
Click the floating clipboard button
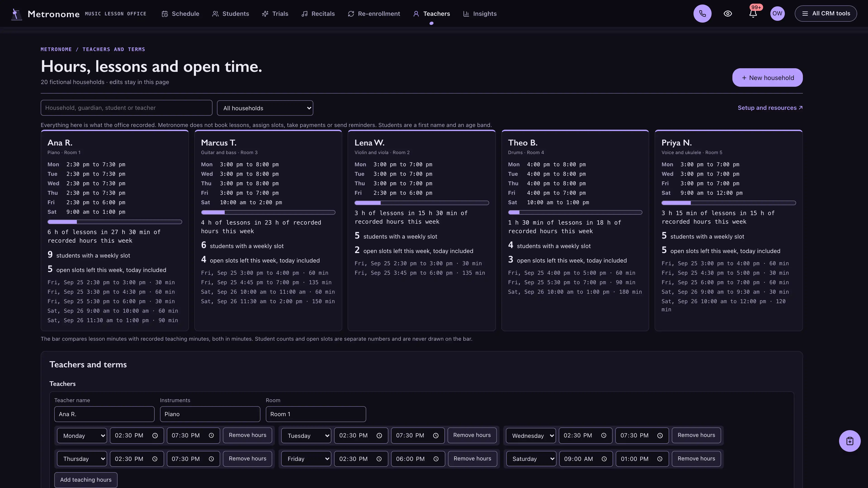849,441
